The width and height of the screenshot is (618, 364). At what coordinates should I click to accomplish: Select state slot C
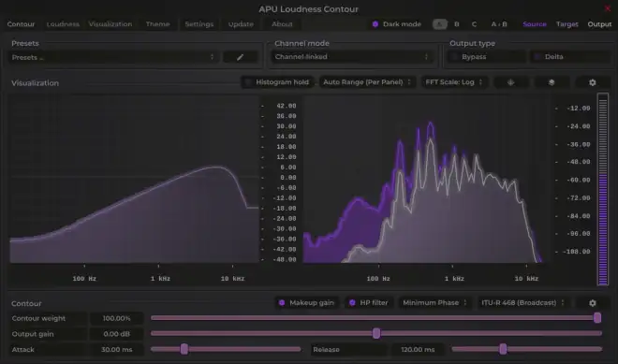coord(474,24)
